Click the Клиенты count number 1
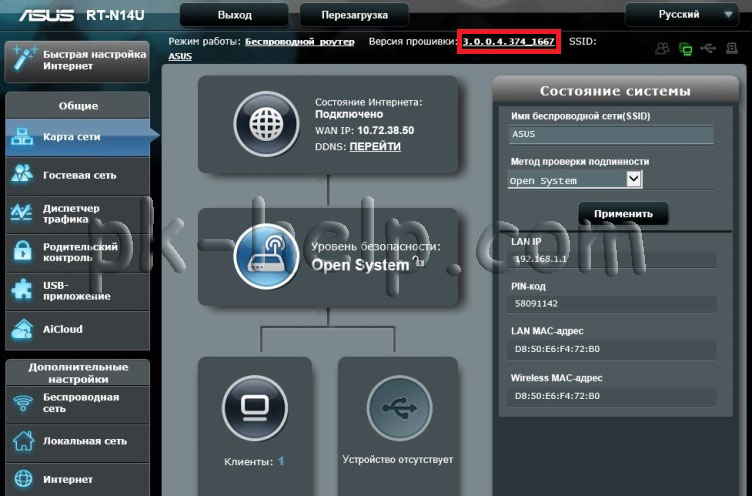Screen dimensions: 752x496 pyautogui.click(x=281, y=461)
